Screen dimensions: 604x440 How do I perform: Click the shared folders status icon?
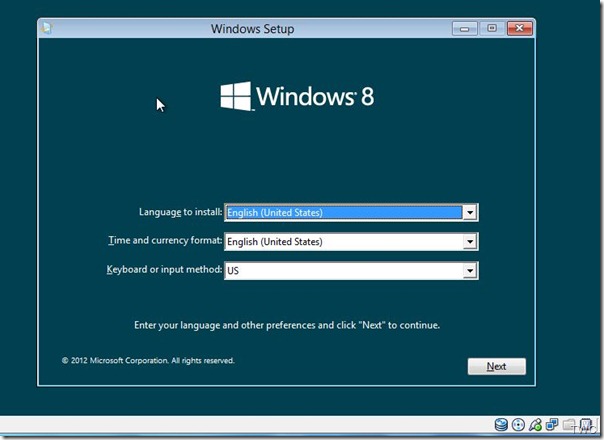click(x=569, y=425)
